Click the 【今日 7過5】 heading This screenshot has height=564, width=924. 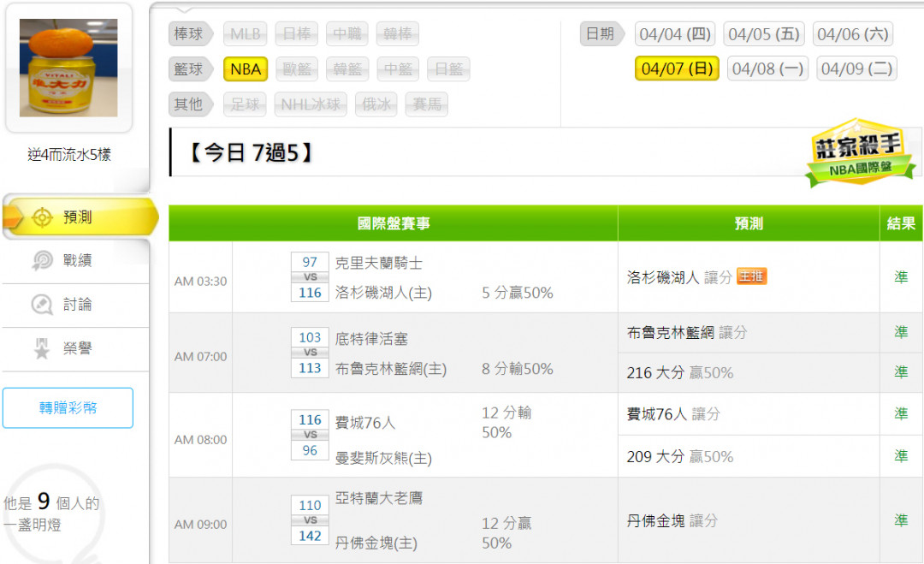point(251,153)
